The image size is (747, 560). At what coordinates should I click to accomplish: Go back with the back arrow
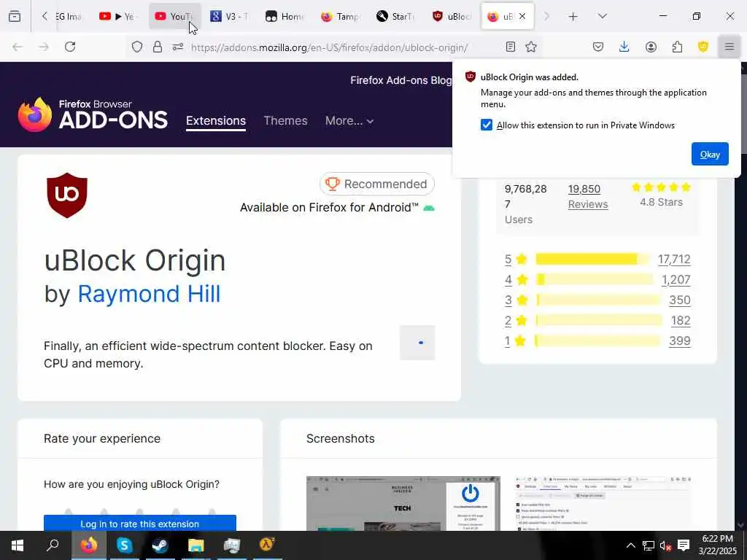[x=18, y=47]
